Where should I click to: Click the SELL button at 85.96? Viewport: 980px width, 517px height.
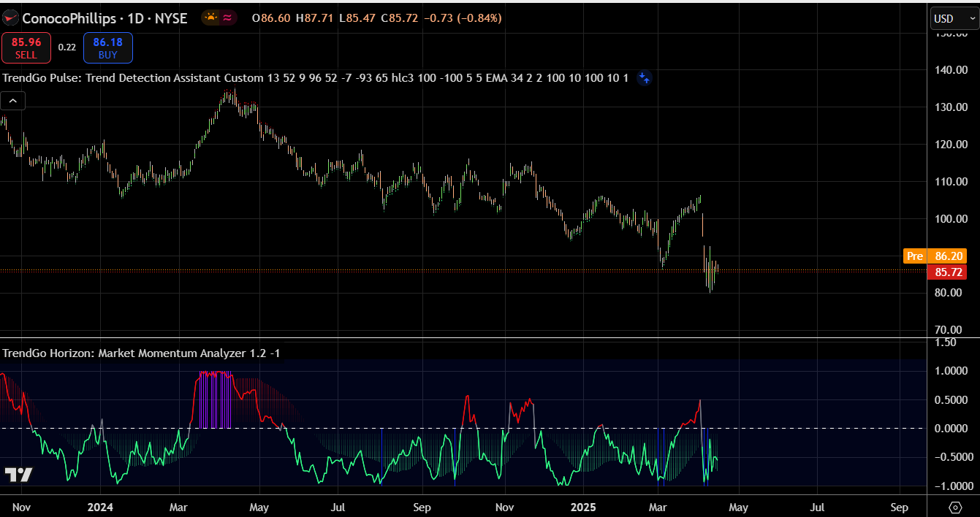click(26, 48)
